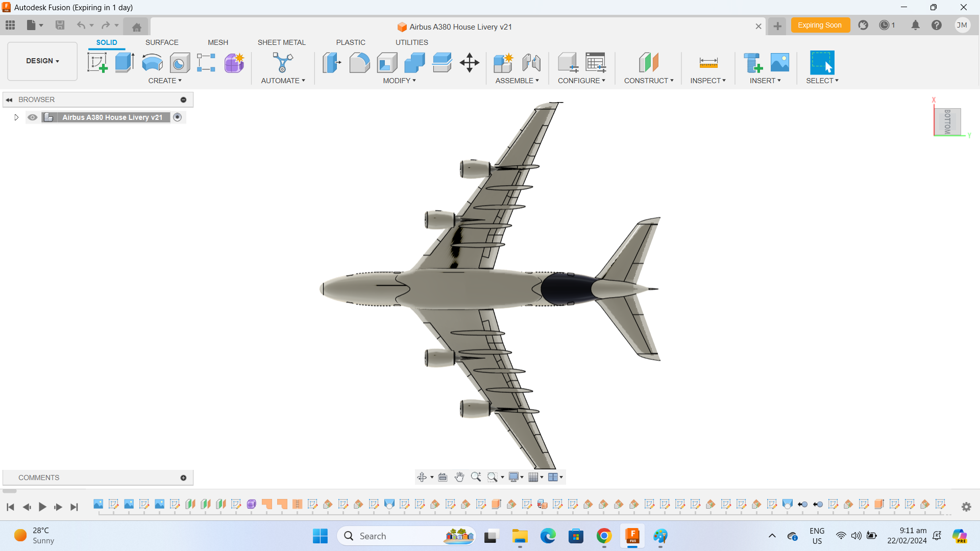Activate the Airbus component radio control
The height and width of the screenshot is (551, 980).
178,117
